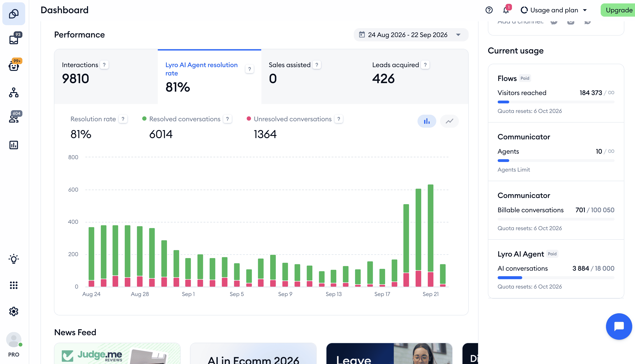Open the Analytics chart icon in sidebar

tap(13, 145)
